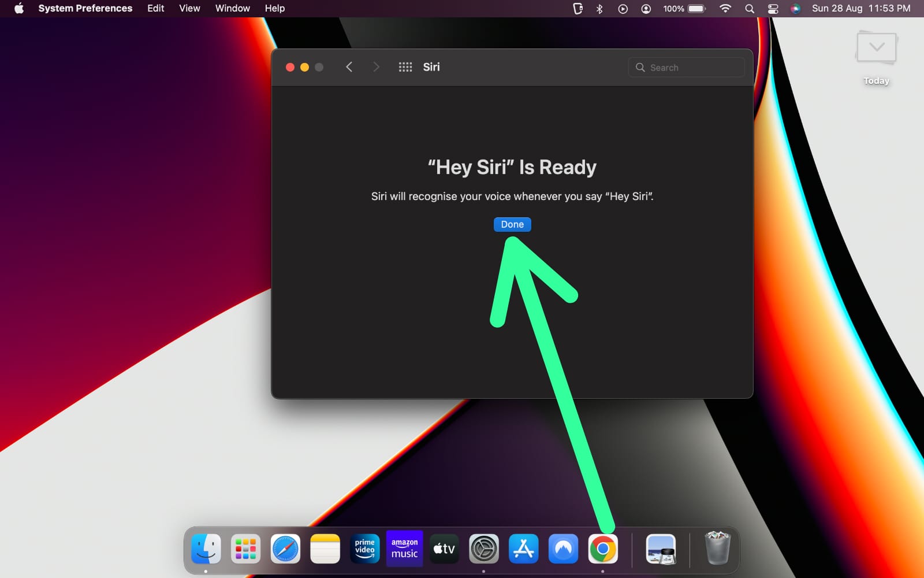Click the forward navigation chevron
The height and width of the screenshot is (578, 924).
pyautogui.click(x=376, y=67)
